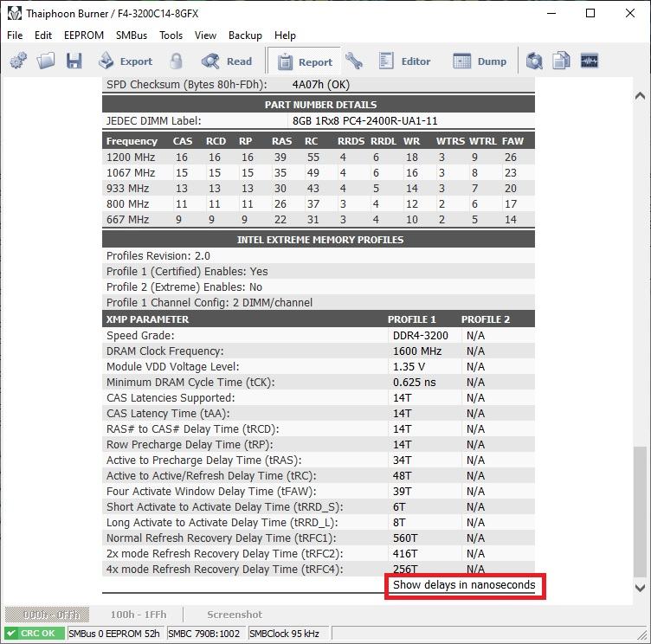
Task: Click the JEDEC DIMM Label value
Action: click(x=365, y=121)
